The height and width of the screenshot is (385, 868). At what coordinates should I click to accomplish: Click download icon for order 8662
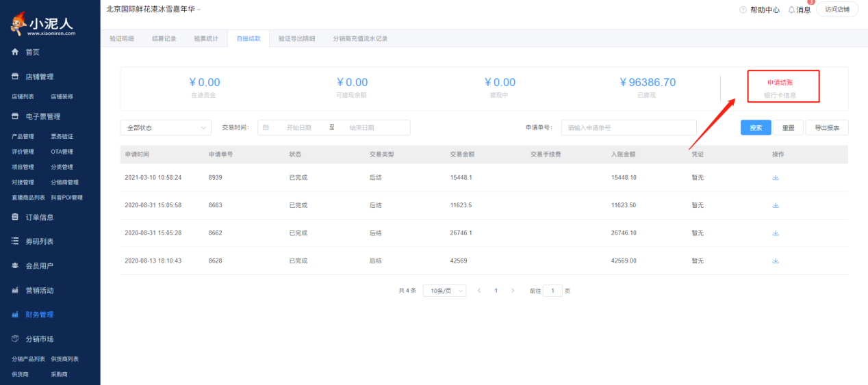coord(776,233)
